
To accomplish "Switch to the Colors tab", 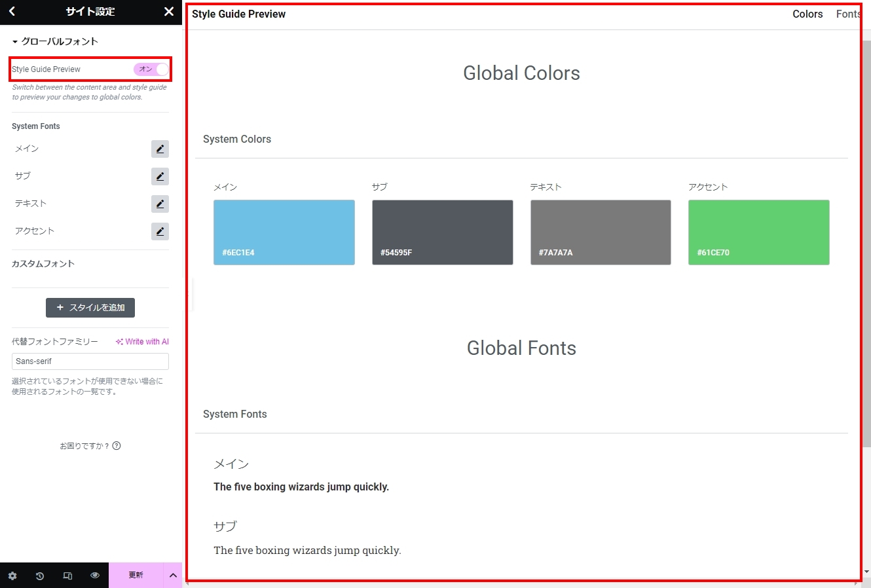I will click(x=807, y=14).
